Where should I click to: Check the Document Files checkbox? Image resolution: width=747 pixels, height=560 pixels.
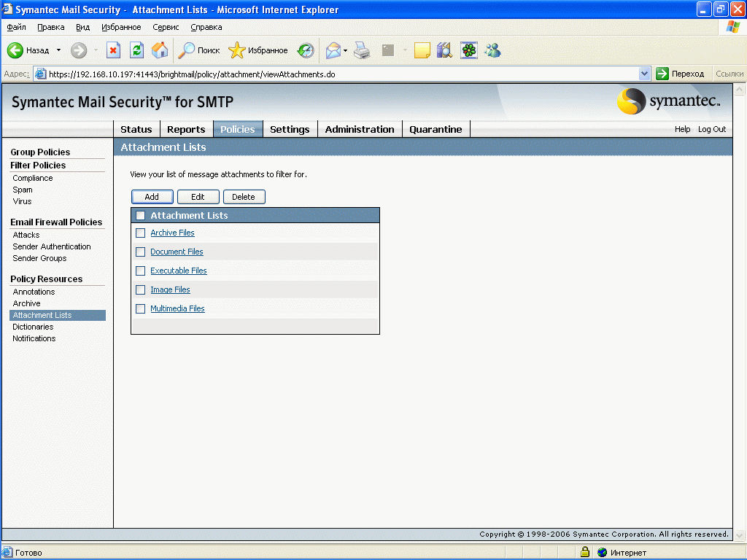pos(141,252)
